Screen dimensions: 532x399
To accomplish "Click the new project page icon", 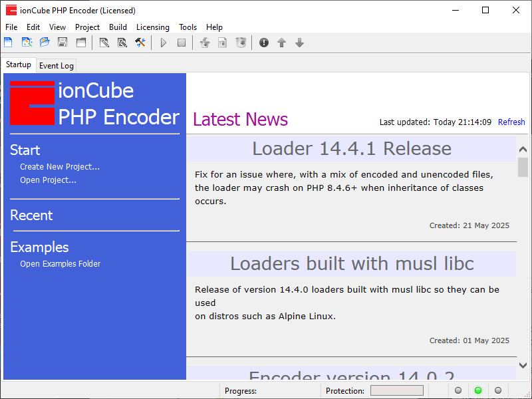I will 9,43.
